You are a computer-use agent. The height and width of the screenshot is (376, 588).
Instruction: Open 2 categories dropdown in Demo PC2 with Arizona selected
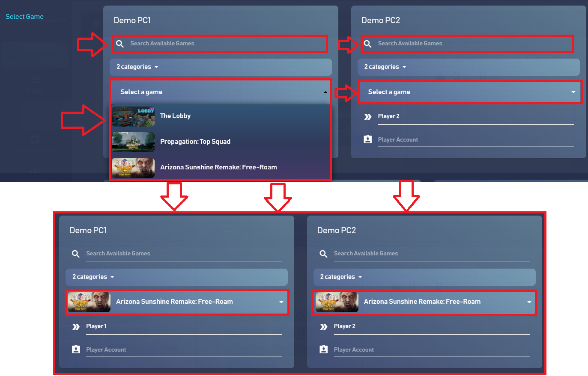click(424, 277)
